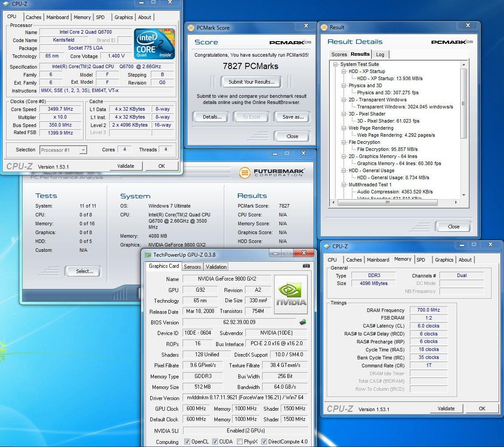Click Close in the PCMark Score dialog
Screen dimensions: 504x447
coord(292,136)
